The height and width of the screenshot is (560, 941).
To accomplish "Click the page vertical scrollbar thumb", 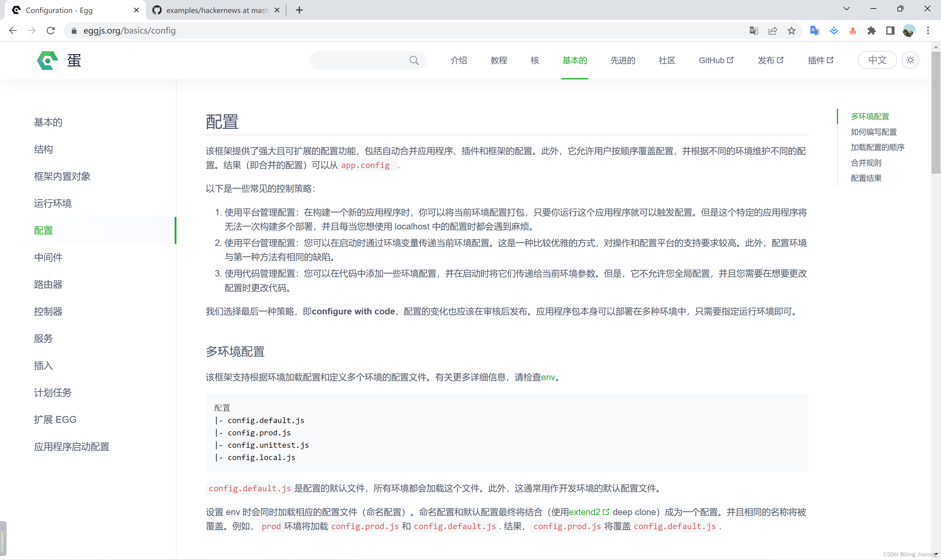I will (936, 113).
